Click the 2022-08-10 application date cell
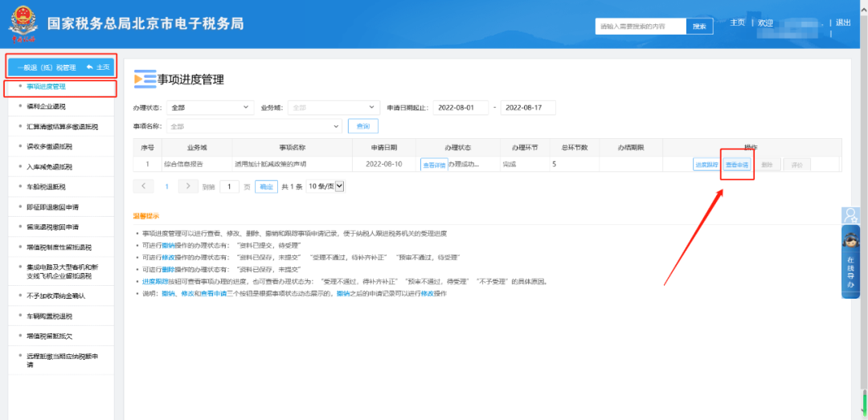This screenshot has height=420, width=868. 383,164
